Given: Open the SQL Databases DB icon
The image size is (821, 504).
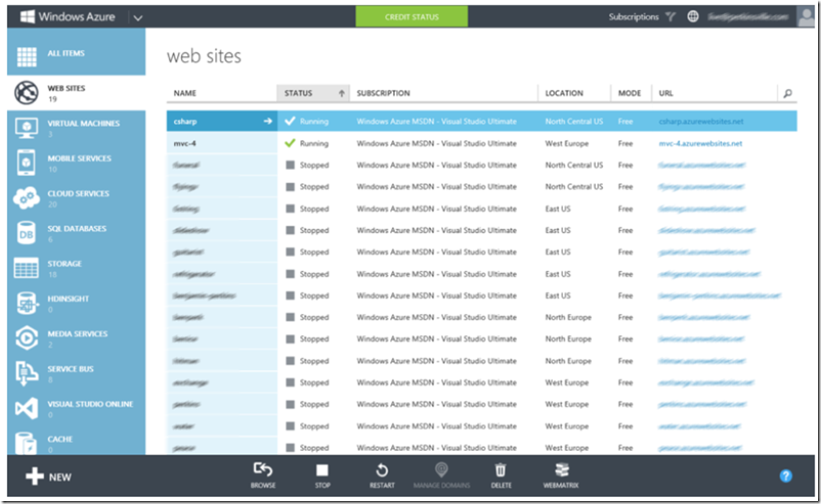Looking at the screenshot, I should 26,233.
